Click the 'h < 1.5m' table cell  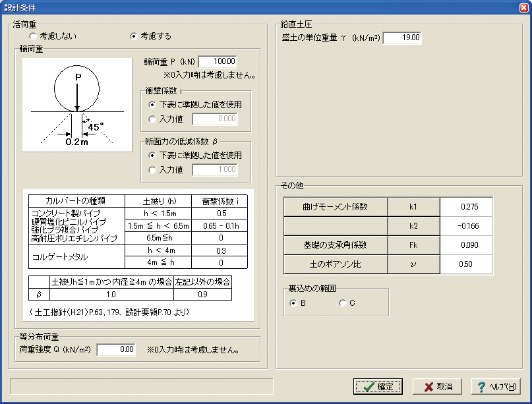(158, 214)
